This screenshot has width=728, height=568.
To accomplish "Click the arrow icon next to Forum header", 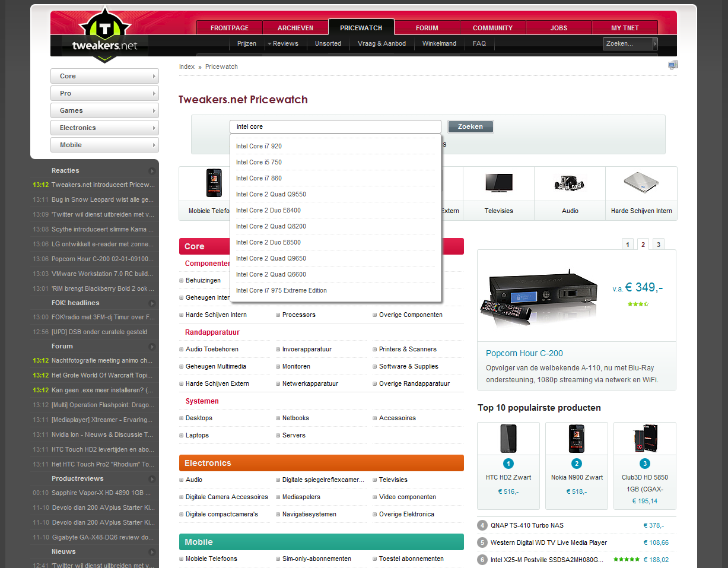I will click(x=152, y=347).
